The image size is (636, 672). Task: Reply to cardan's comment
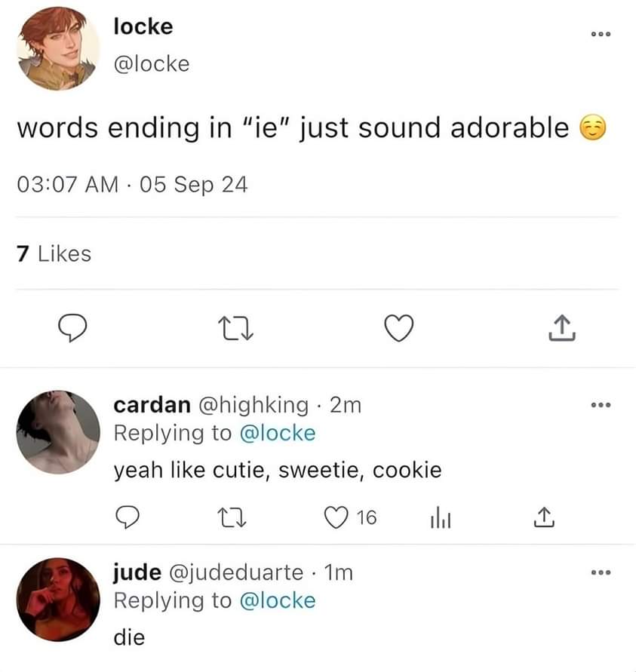click(x=128, y=517)
